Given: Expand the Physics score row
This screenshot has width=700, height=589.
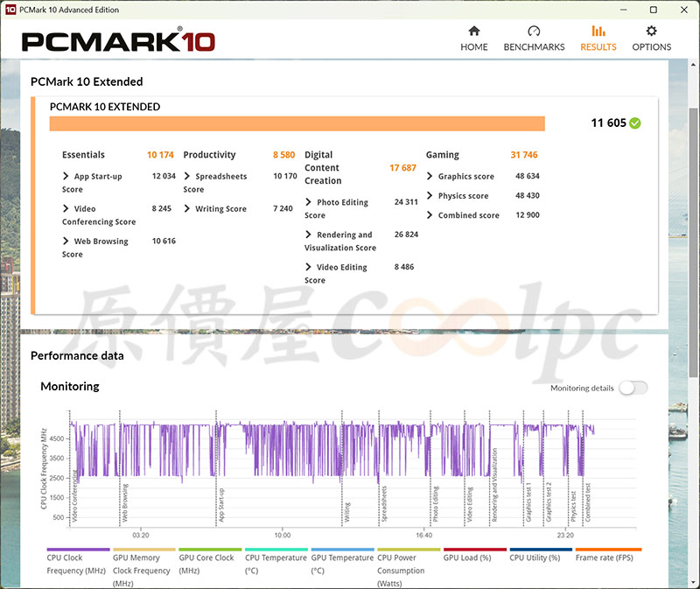Looking at the screenshot, I should pyautogui.click(x=430, y=195).
